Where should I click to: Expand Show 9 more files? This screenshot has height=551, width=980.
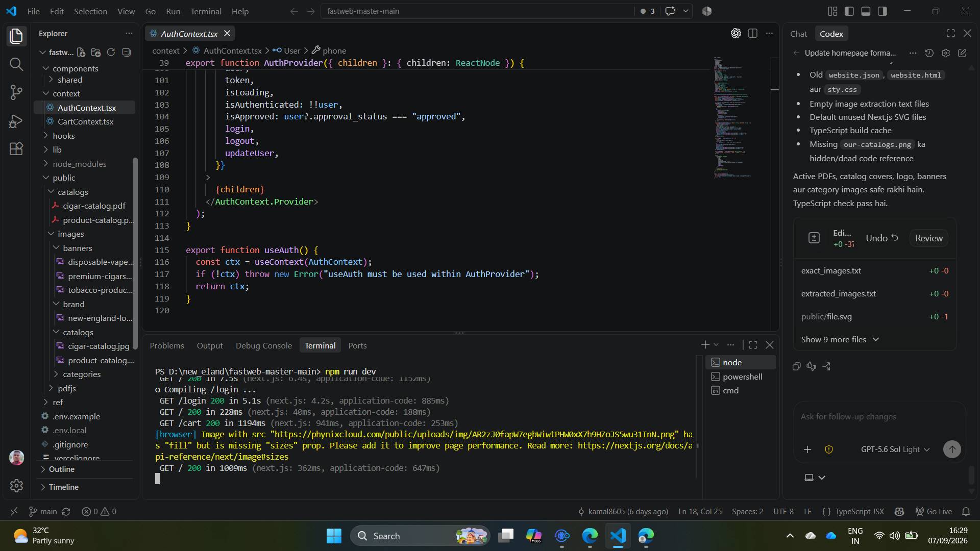[x=840, y=340]
